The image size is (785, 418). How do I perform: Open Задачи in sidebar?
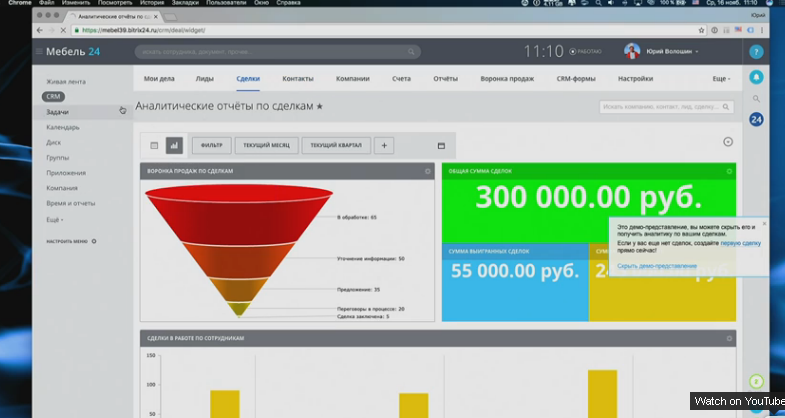[x=58, y=112]
